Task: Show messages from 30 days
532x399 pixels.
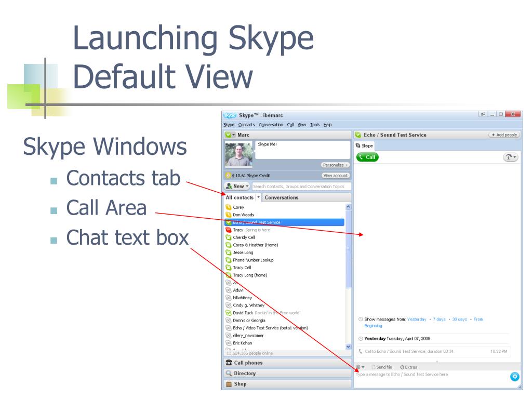Action: [x=459, y=320]
